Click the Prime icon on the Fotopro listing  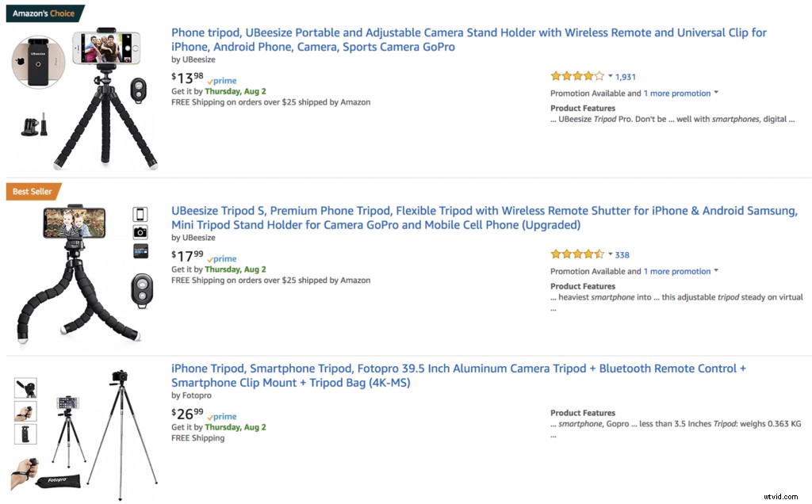[x=221, y=416]
